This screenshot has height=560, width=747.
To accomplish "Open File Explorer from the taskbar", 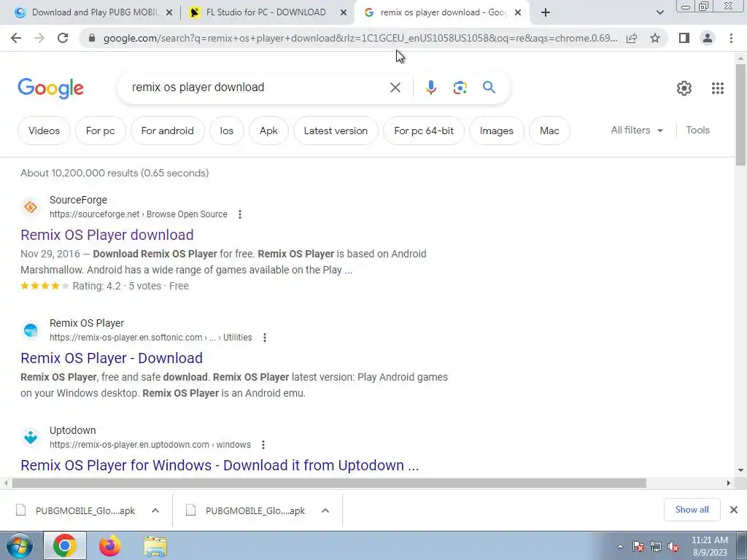I will coord(155,546).
